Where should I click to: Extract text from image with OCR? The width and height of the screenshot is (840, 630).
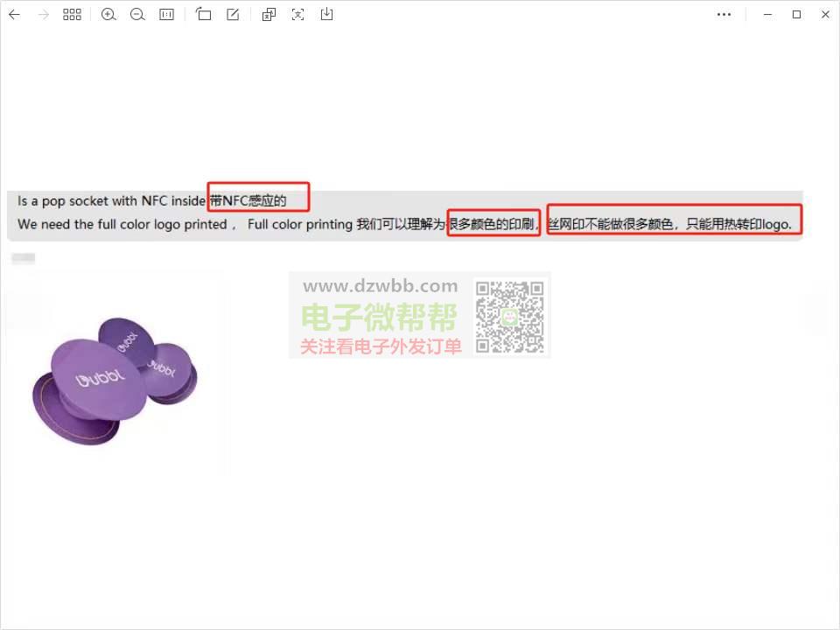coord(298,15)
